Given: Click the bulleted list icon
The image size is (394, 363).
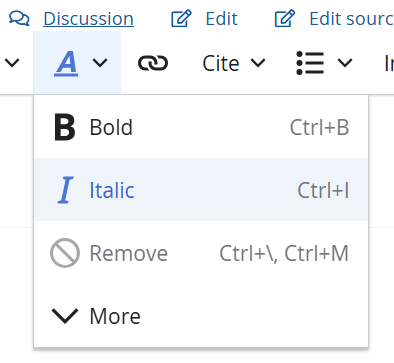Looking at the screenshot, I should (310, 63).
